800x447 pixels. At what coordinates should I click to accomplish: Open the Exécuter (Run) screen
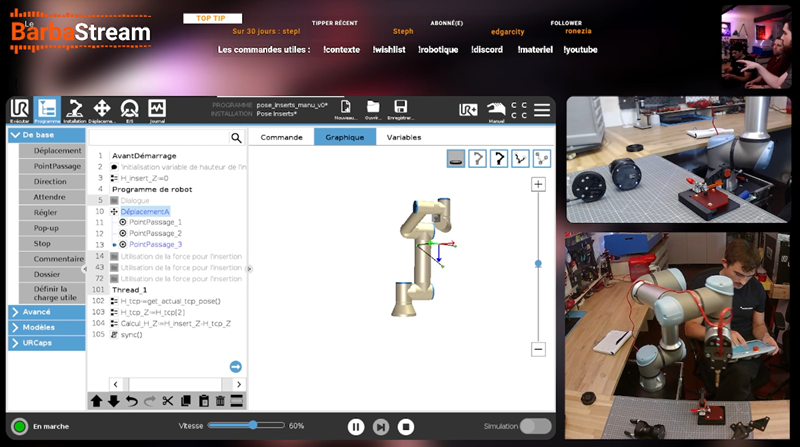point(20,111)
